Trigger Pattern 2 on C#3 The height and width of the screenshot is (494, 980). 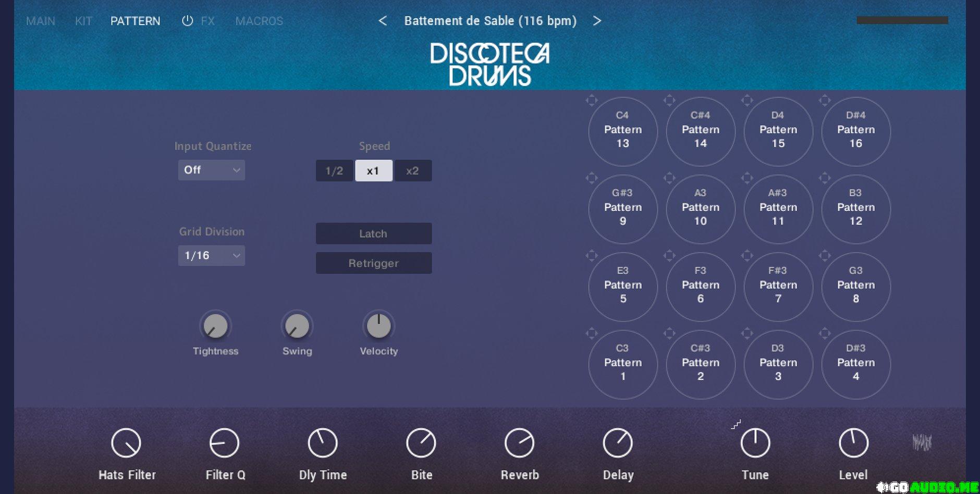(701, 365)
